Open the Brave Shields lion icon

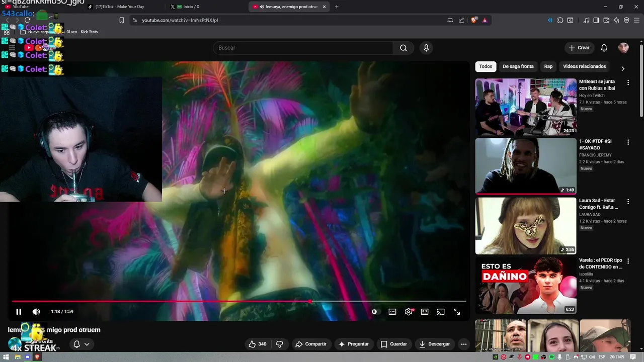pyautogui.click(x=474, y=20)
